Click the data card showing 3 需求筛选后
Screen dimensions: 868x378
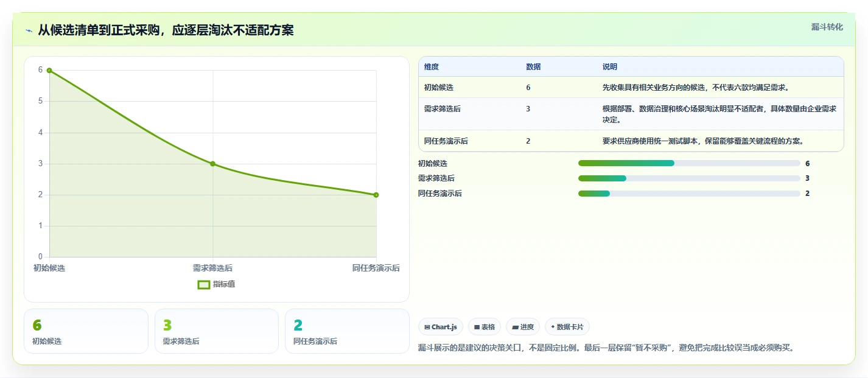(217, 331)
